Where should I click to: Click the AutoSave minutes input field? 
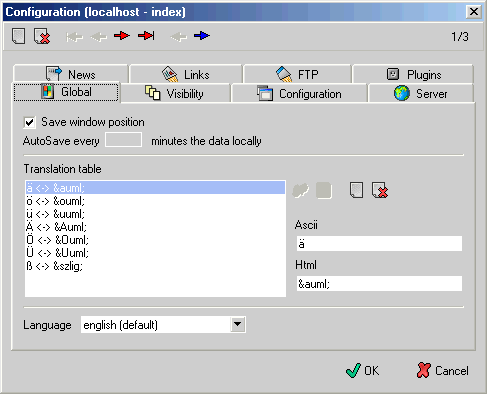(123, 140)
